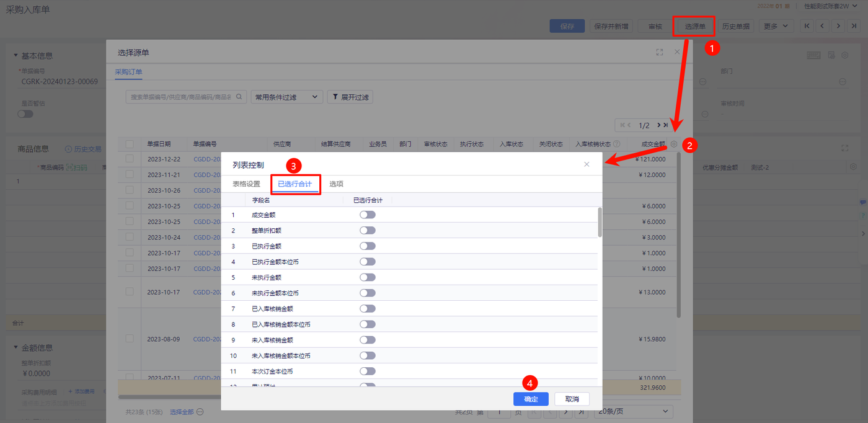Switch to the 表格设置 tab
The image size is (868, 423).
pyautogui.click(x=246, y=184)
